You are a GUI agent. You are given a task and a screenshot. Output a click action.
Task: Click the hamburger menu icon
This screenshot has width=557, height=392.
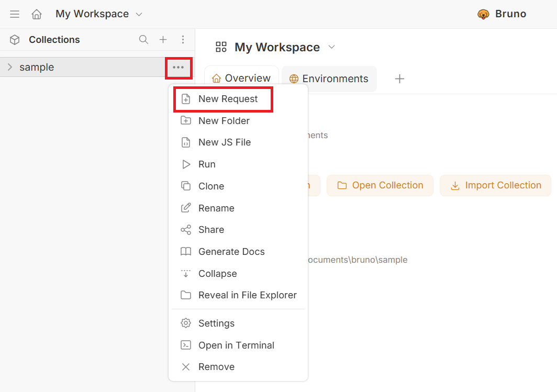click(15, 14)
